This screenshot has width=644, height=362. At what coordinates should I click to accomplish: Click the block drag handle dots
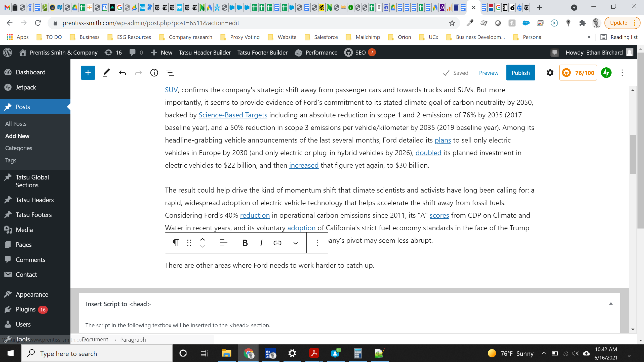(189, 243)
